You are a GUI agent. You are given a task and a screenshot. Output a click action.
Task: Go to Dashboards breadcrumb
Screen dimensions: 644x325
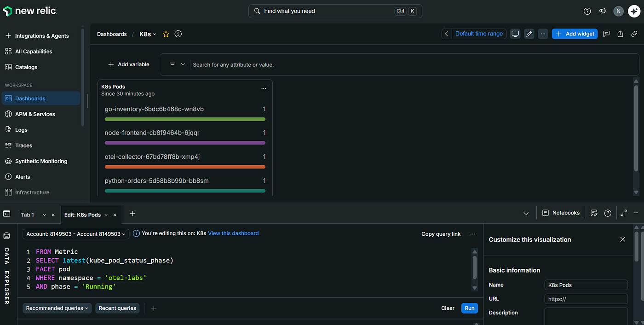click(112, 34)
